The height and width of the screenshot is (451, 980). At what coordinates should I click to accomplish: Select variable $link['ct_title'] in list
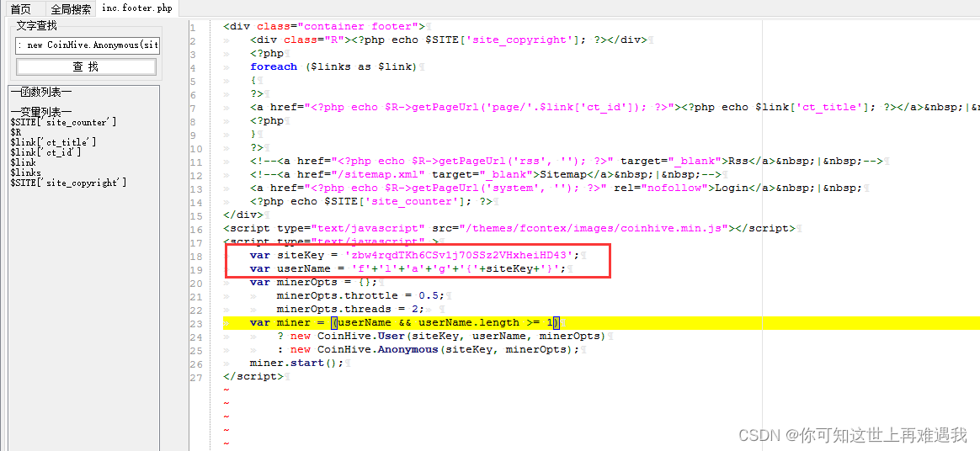pyautogui.click(x=53, y=142)
